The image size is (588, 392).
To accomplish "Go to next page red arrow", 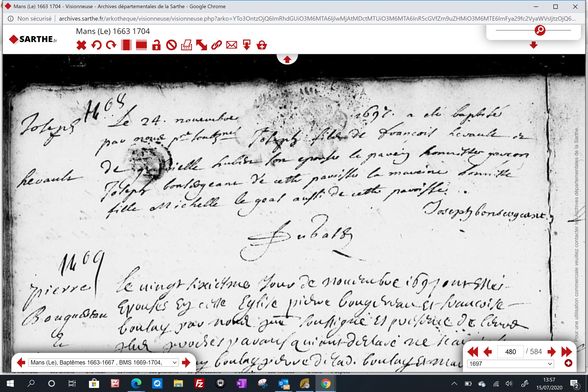I will tap(551, 352).
